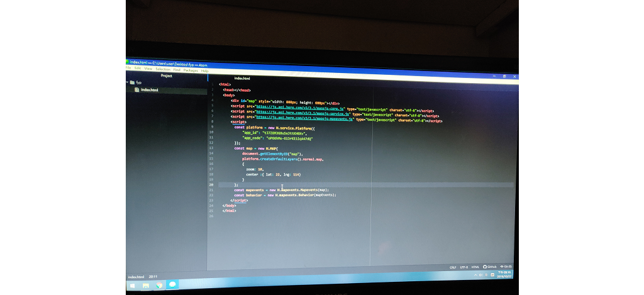The height and width of the screenshot is (295, 644).
Task: Switch to the index.html editor tab
Action: (242, 78)
